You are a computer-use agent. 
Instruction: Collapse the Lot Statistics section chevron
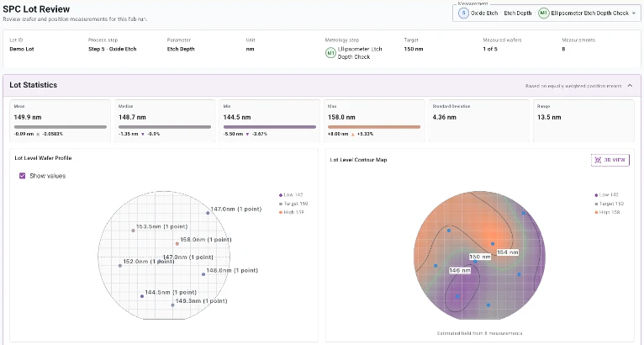point(630,86)
